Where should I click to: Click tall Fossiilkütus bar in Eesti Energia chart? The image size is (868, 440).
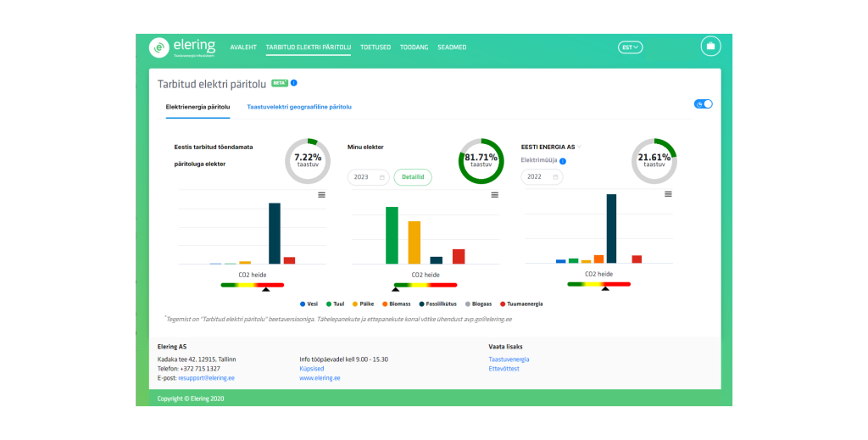611,229
